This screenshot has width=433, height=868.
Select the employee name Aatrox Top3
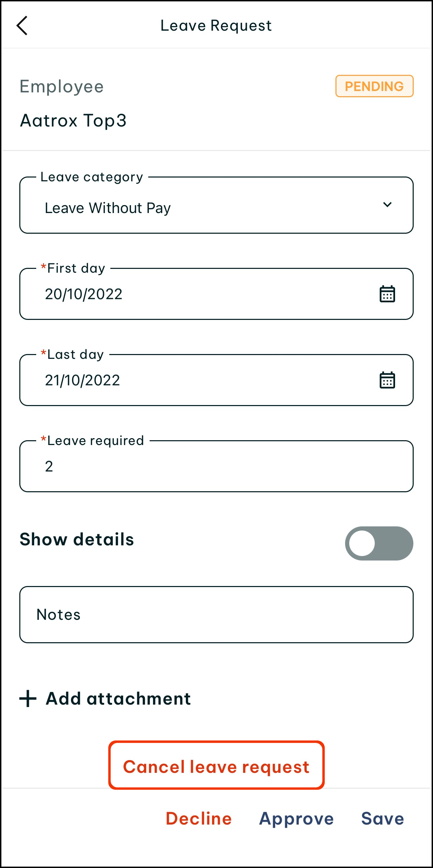coord(73,121)
